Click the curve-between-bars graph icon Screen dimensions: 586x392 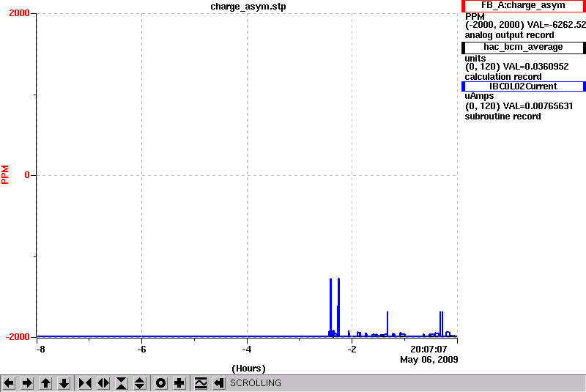tap(201, 383)
